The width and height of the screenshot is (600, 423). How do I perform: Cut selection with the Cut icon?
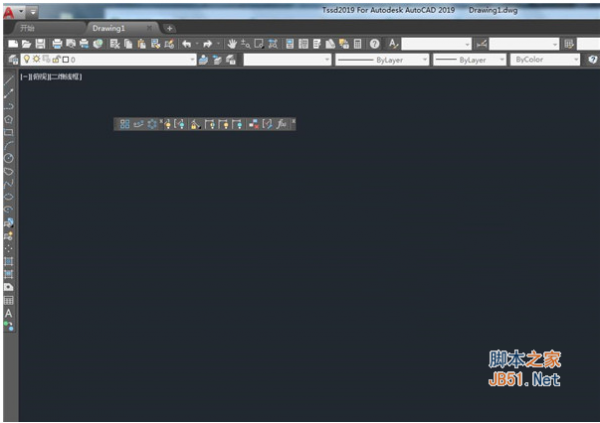click(114, 44)
